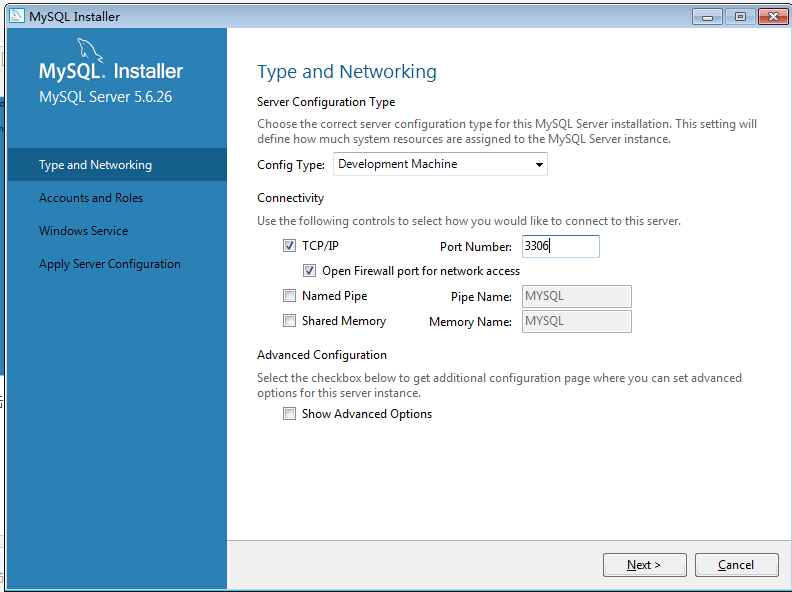Click the MySQL Installer title bar icon
This screenshot has height=592, width=792.
(x=16, y=16)
